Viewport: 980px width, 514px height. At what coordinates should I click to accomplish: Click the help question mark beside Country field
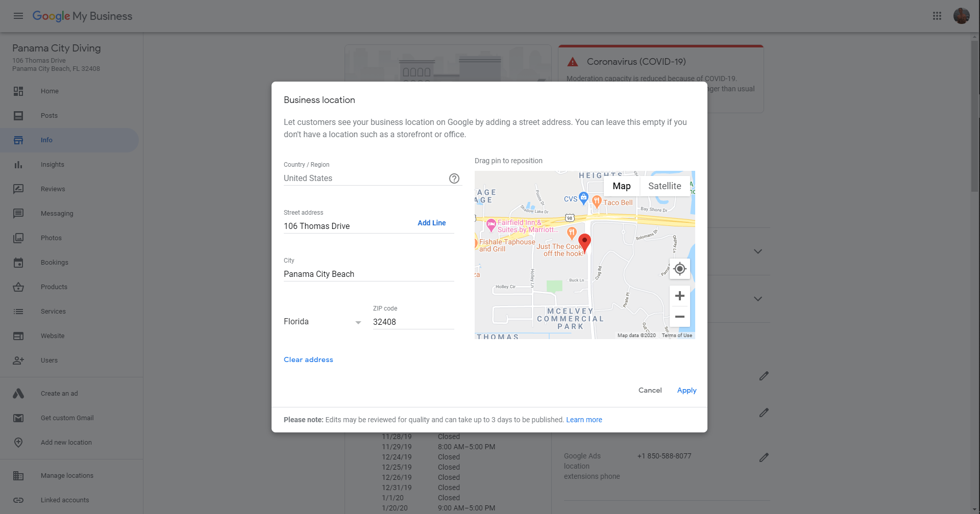pos(454,178)
